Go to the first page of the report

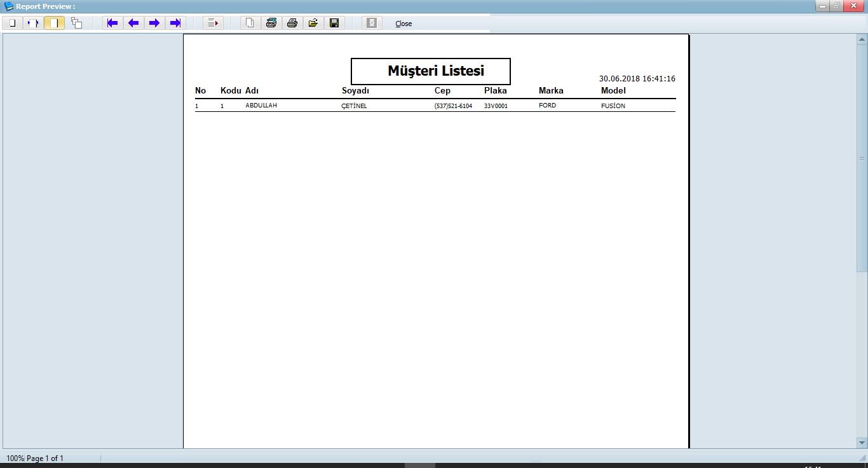(112, 24)
